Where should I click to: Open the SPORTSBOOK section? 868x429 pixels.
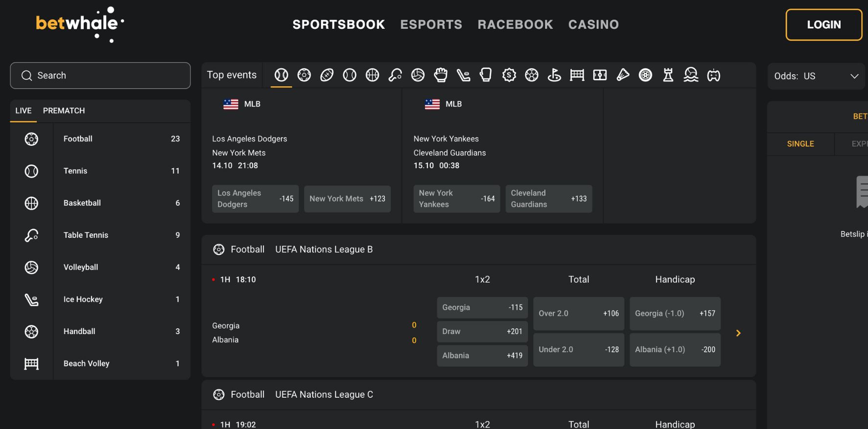(x=339, y=24)
